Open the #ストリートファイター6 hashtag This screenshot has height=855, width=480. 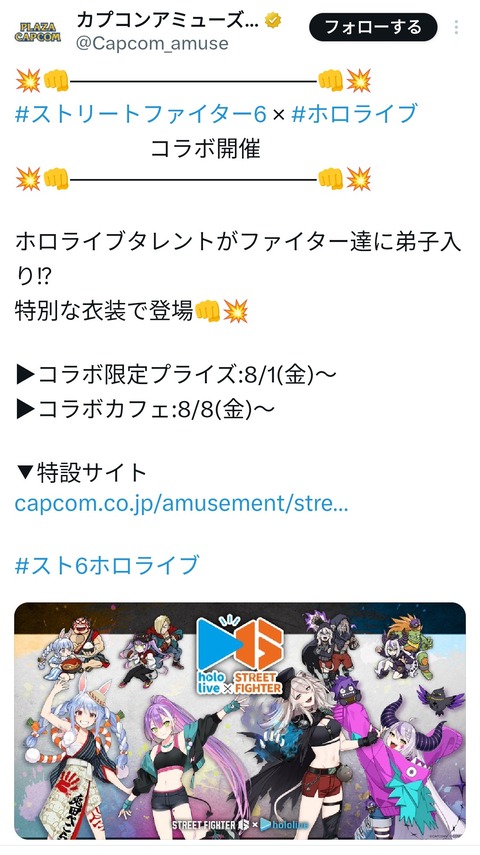pyautogui.click(x=141, y=114)
